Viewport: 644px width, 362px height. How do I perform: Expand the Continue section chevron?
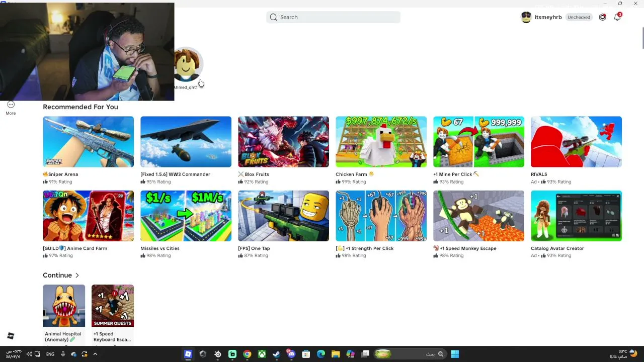[x=77, y=276]
